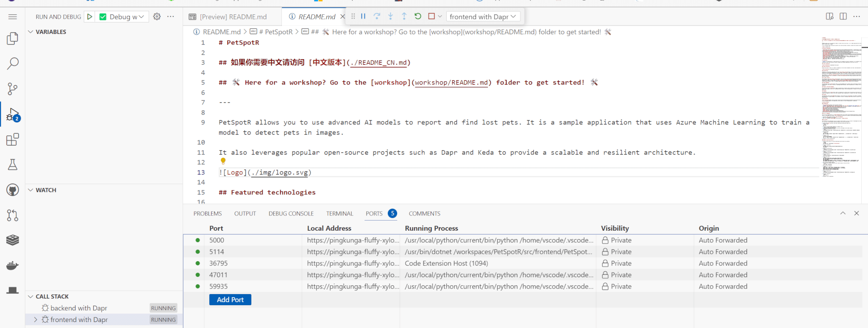Open the Source Control view
The width and height of the screenshot is (868, 328).
tap(13, 89)
